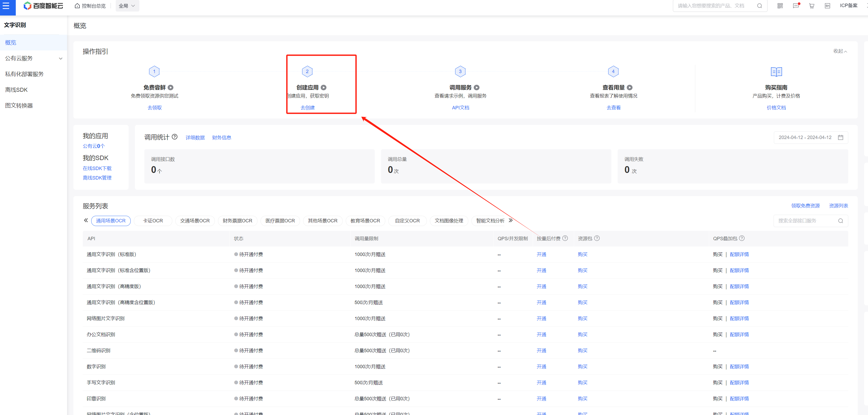Click QPS 购买 for 数字识别 row
This screenshot has width=868, height=415.
718,367
